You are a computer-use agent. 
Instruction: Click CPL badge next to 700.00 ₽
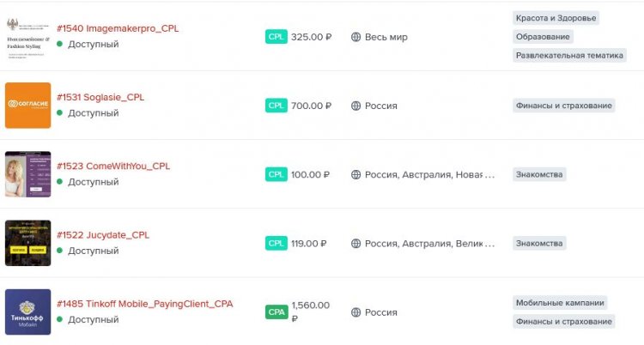tap(276, 106)
